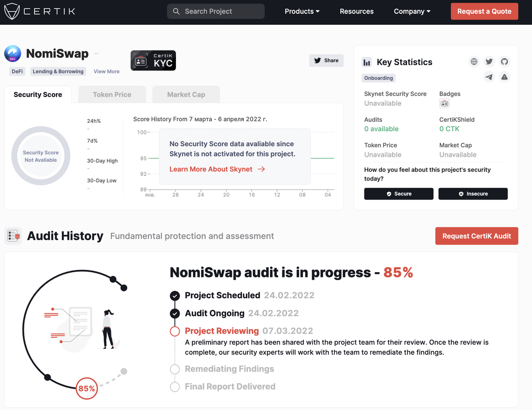Select the Project Scheduled step checkmark
The image size is (532, 410).
click(175, 296)
